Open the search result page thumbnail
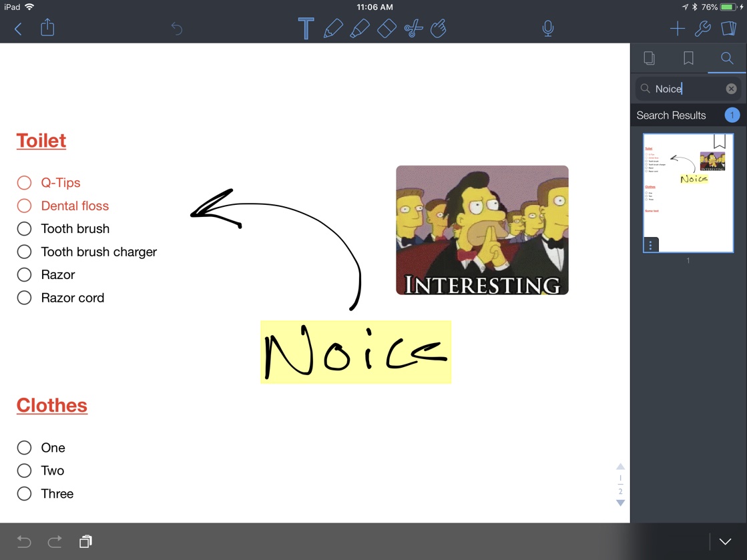747x560 pixels. pyautogui.click(x=688, y=193)
